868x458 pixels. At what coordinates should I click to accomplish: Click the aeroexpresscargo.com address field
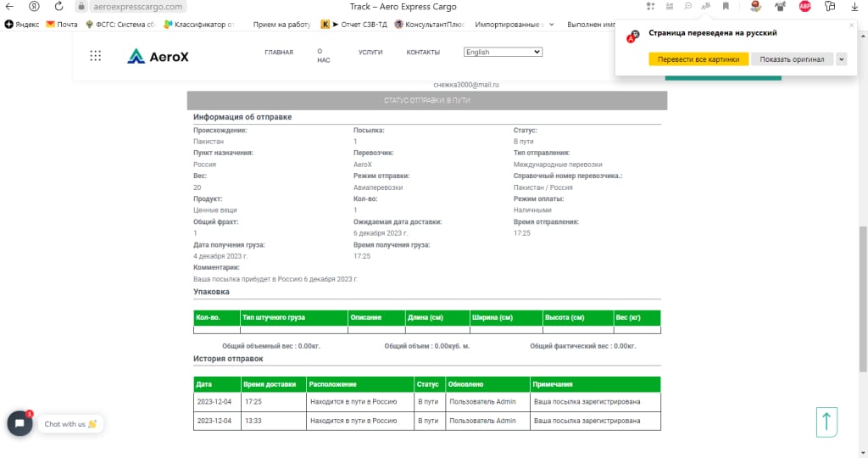coord(137,7)
